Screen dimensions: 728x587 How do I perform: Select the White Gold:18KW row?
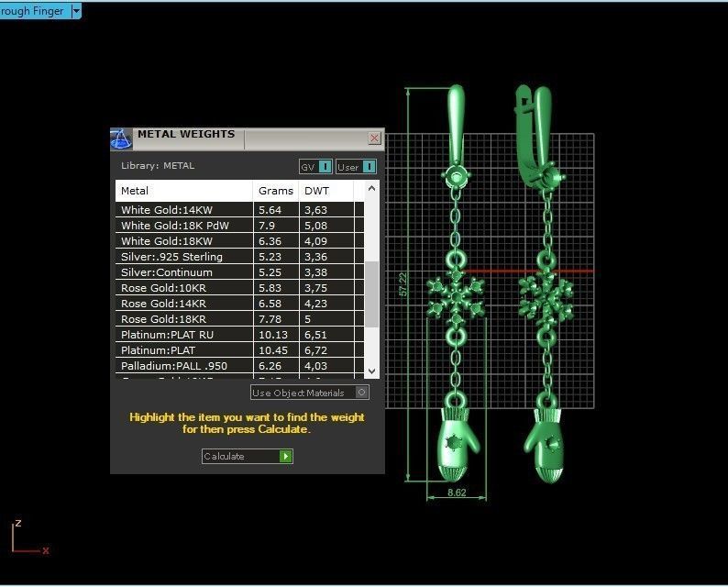(239, 241)
